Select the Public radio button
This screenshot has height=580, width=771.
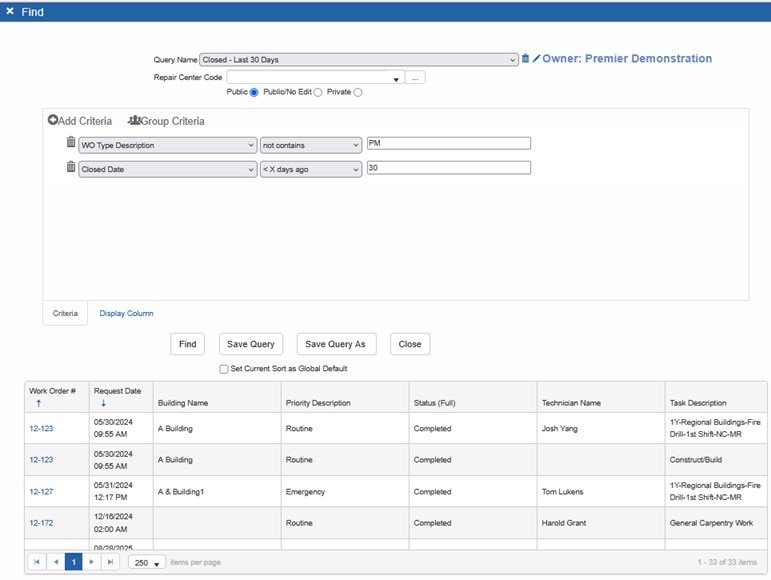(x=254, y=93)
